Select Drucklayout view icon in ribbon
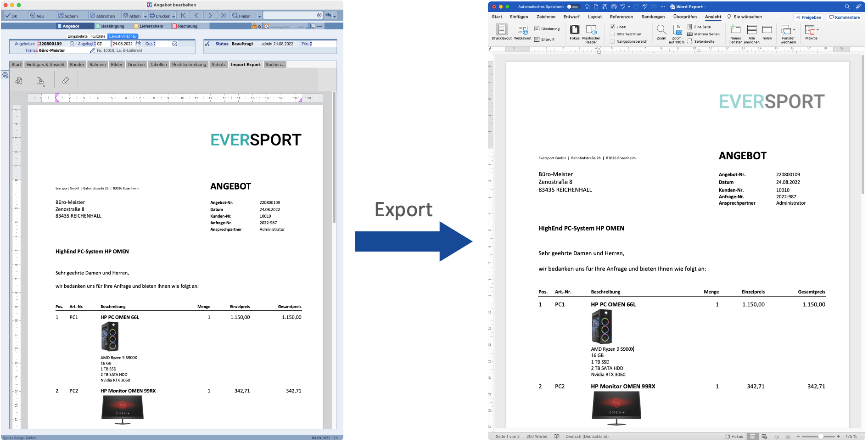 pyautogui.click(x=502, y=29)
